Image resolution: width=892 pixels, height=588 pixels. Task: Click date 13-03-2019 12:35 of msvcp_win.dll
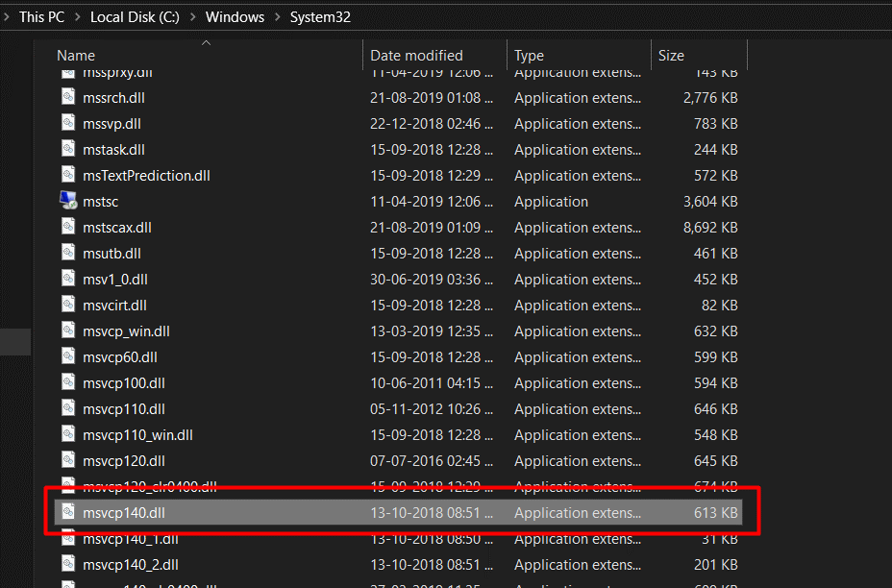pyautogui.click(x=432, y=331)
